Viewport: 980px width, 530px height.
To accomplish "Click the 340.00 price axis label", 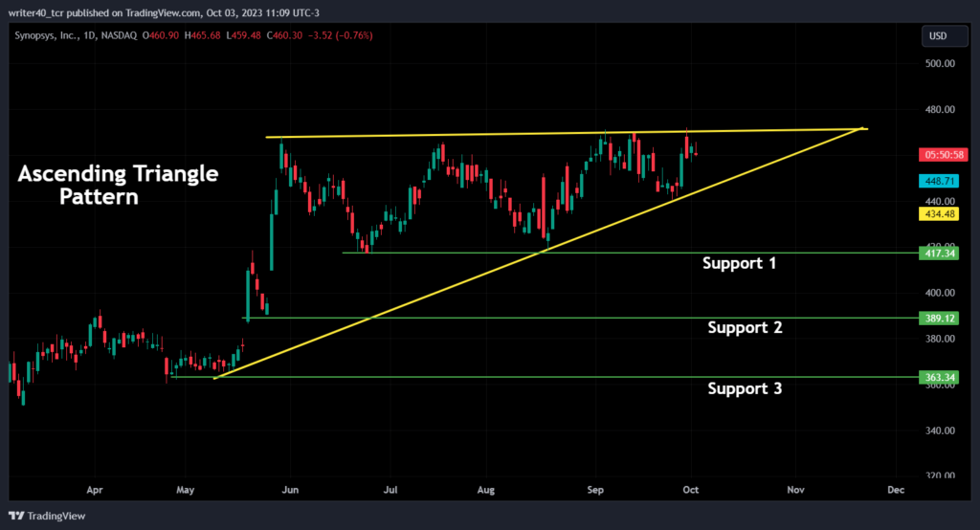I will click(x=940, y=431).
